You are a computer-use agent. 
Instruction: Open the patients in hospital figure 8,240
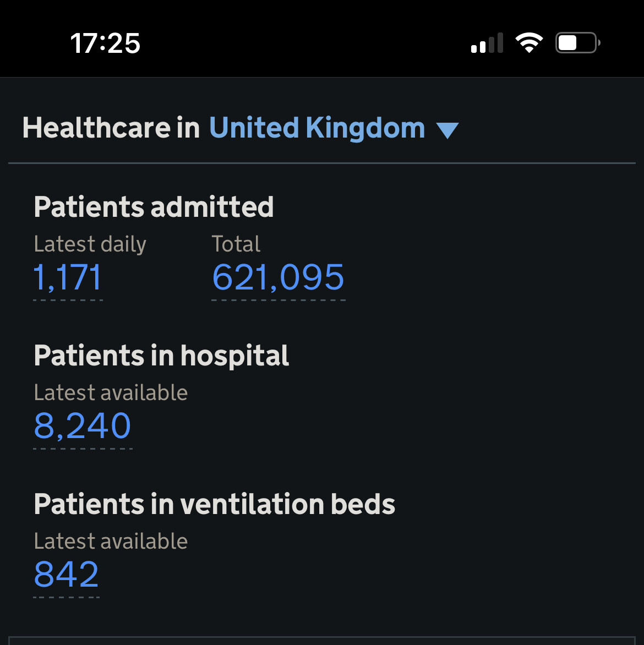[x=83, y=426]
